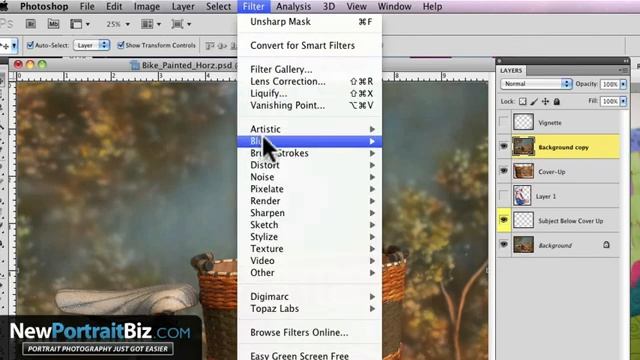Open the Opacity slider arrow
The height and width of the screenshot is (360, 640).
[623, 84]
